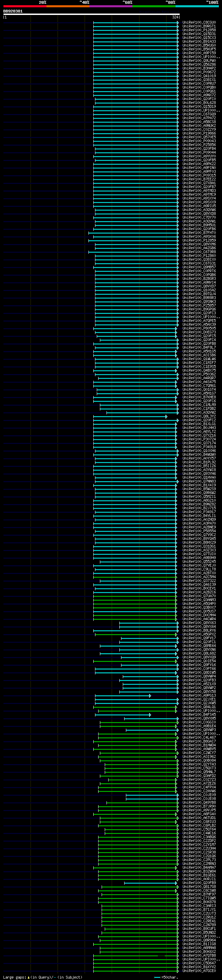Open hit UniRef100_P12858
Image resolution: width=222 pixels, height=980 pixels.
199,30
